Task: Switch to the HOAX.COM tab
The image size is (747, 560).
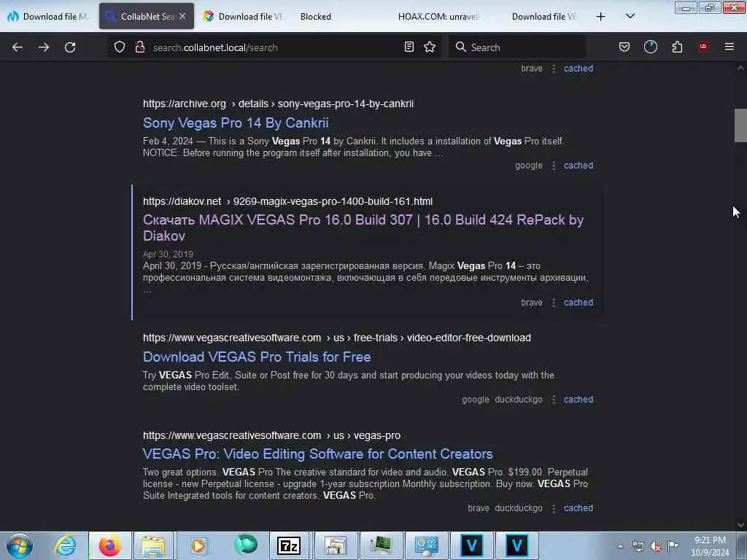Action: [x=438, y=16]
